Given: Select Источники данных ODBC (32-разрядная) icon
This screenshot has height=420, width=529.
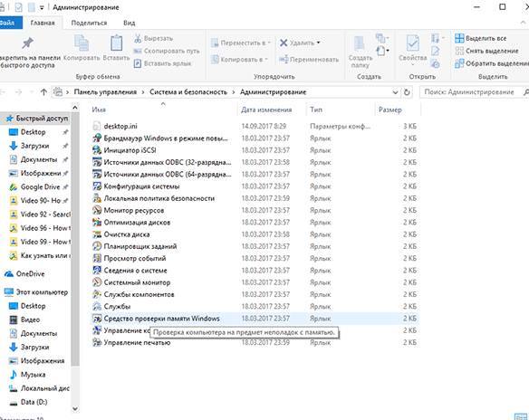Looking at the screenshot, I should [97, 162].
